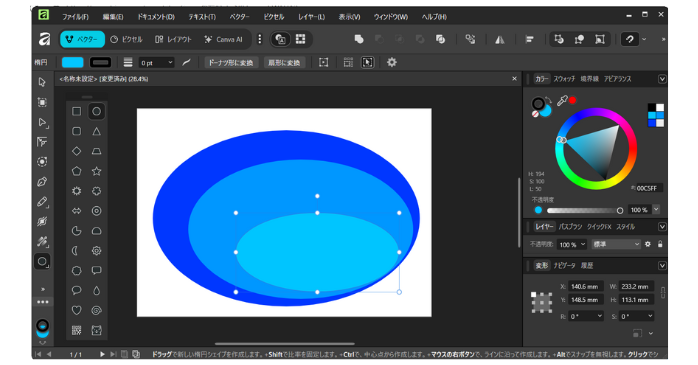Choose the Diamond shape
The height and width of the screenshot is (365, 698).
[77, 151]
